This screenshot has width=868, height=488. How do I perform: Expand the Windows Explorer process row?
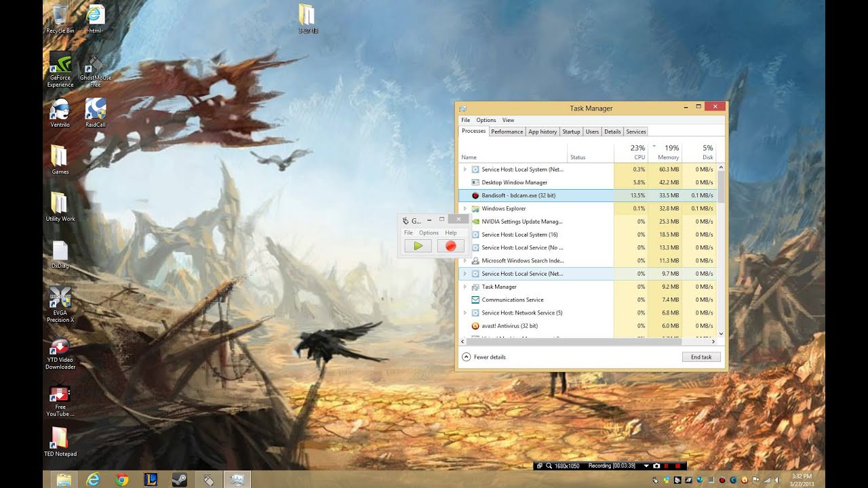pos(465,209)
